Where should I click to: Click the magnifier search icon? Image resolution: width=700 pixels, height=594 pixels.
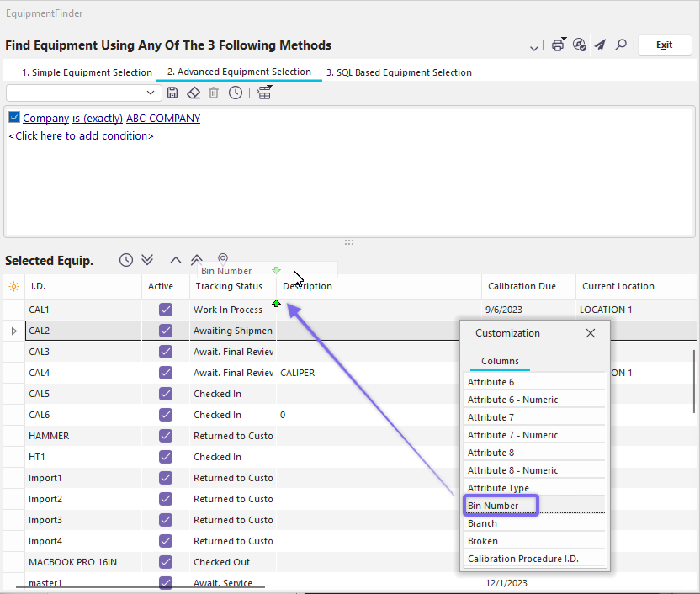621,45
